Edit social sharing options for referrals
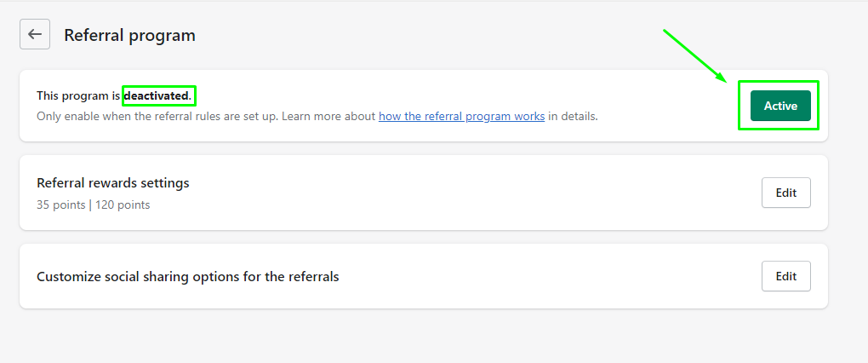This screenshot has height=363, width=868. coord(785,276)
